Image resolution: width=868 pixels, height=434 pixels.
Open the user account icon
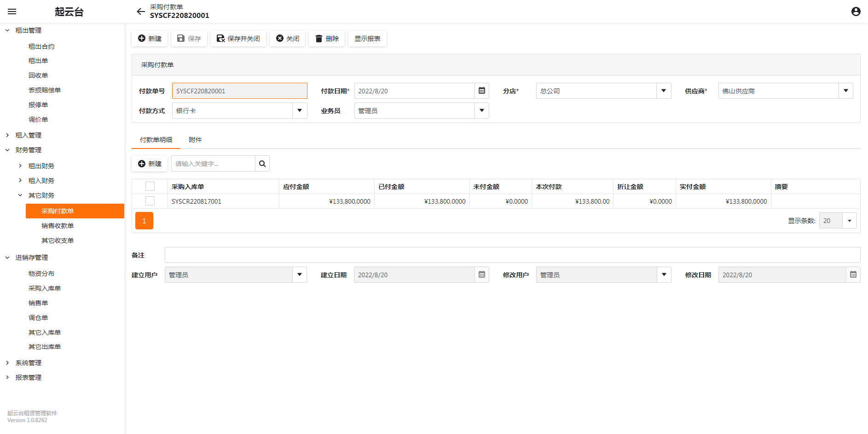coord(856,11)
